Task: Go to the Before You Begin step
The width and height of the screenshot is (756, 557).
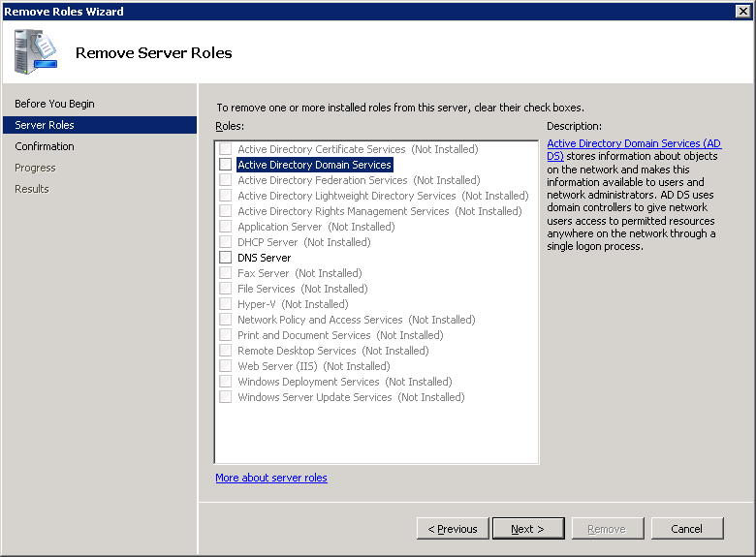Action: [x=54, y=104]
